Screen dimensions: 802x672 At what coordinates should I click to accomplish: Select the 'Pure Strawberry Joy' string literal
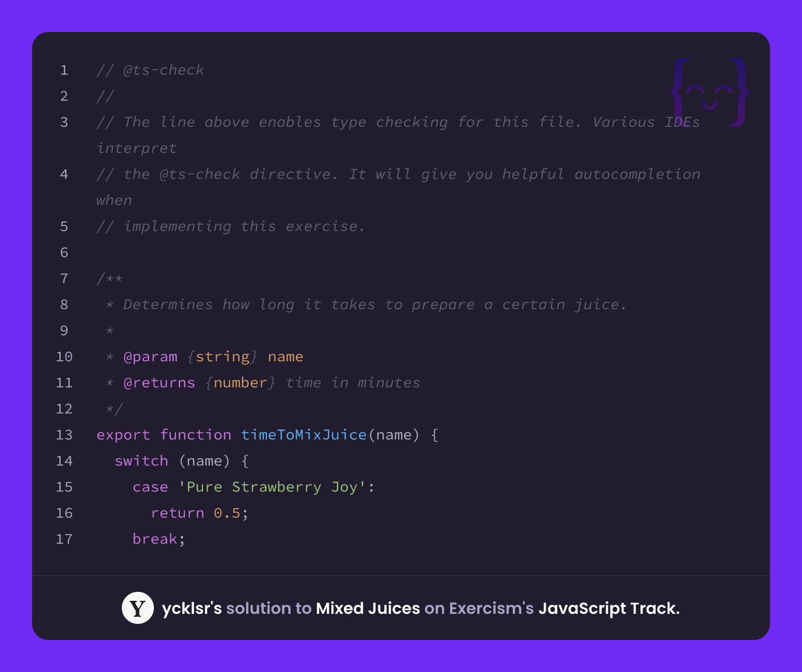273,487
